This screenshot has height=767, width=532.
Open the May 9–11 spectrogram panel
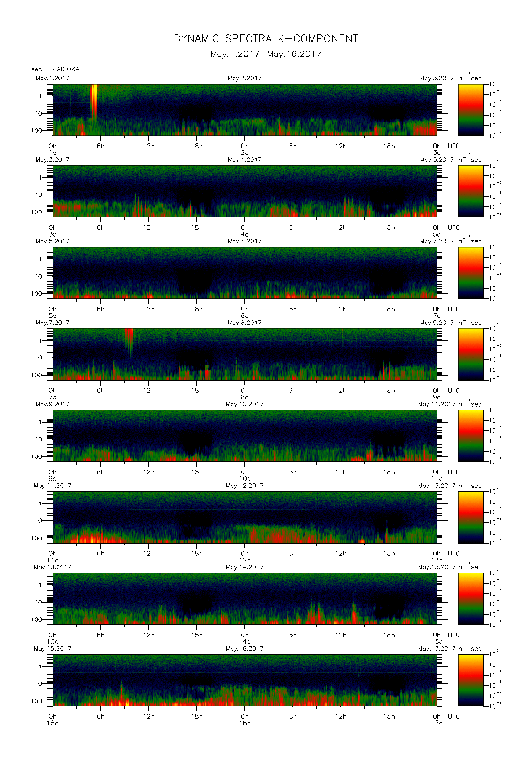tap(245, 435)
